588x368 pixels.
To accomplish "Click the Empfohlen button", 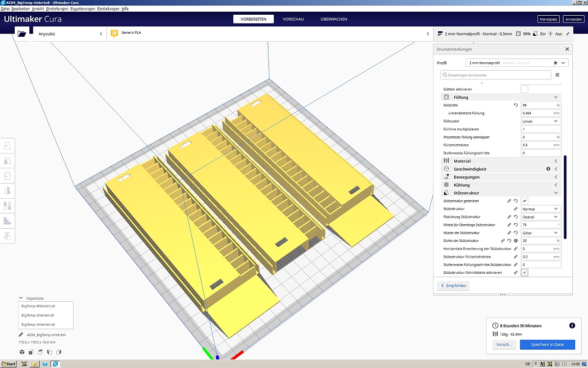I will pyautogui.click(x=453, y=286).
